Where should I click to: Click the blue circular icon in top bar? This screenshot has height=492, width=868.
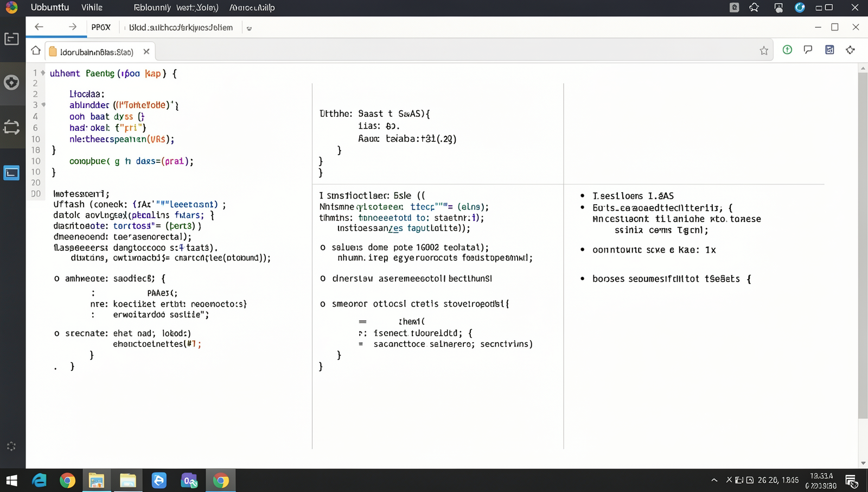click(800, 7)
